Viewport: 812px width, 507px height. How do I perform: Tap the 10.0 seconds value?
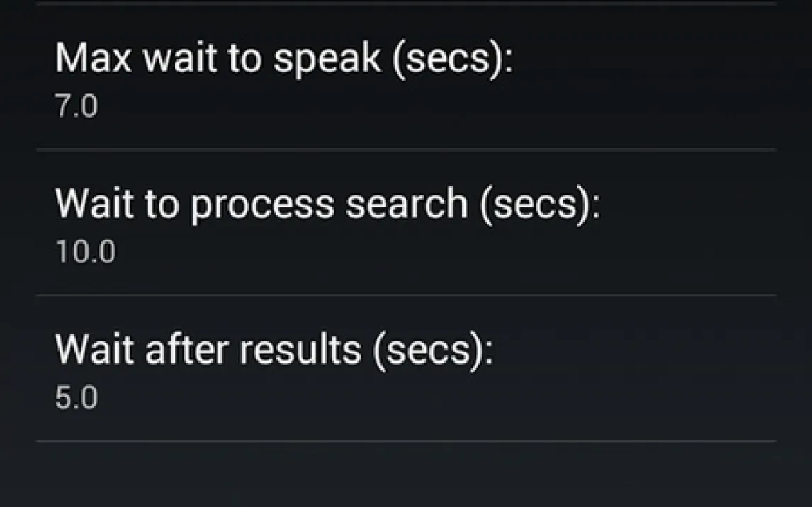click(x=85, y=253)
